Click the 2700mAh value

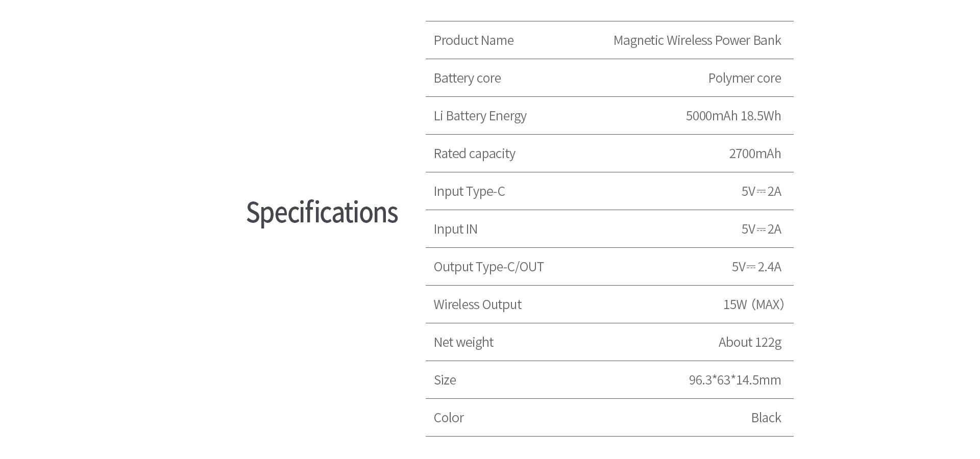pos(755,154)
